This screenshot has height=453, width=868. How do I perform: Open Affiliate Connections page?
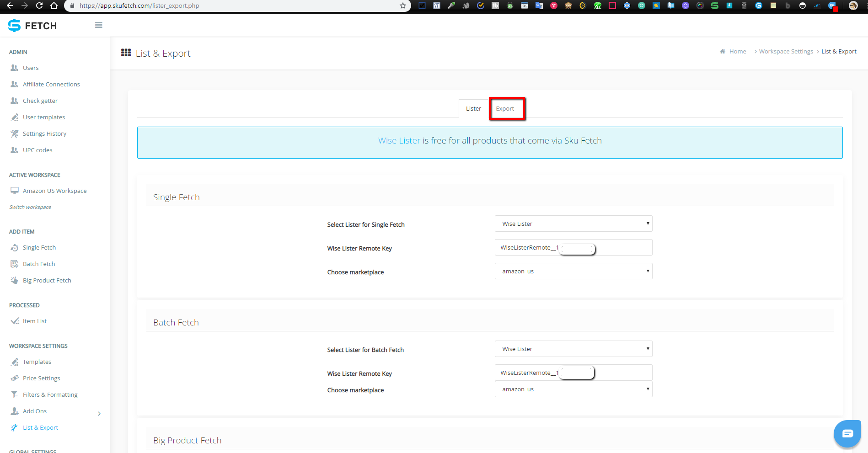(x=51, y=84)
